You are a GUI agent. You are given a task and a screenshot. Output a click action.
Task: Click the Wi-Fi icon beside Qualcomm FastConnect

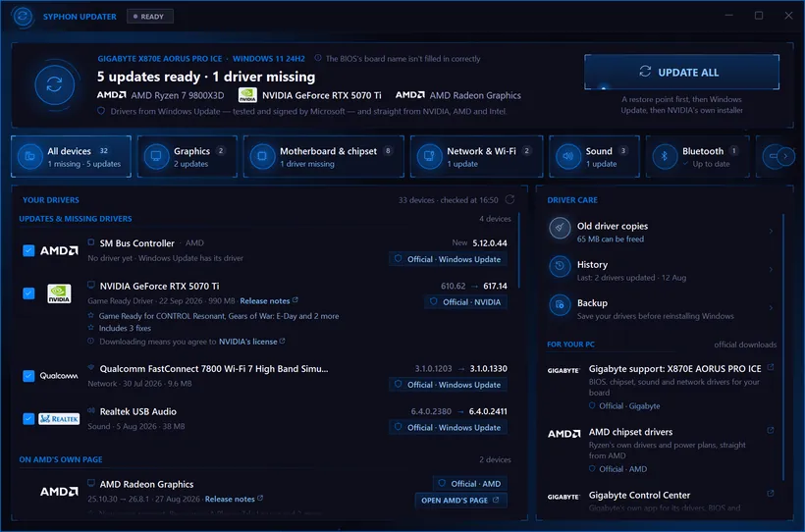pyautogui.click(x=91, y=367)
